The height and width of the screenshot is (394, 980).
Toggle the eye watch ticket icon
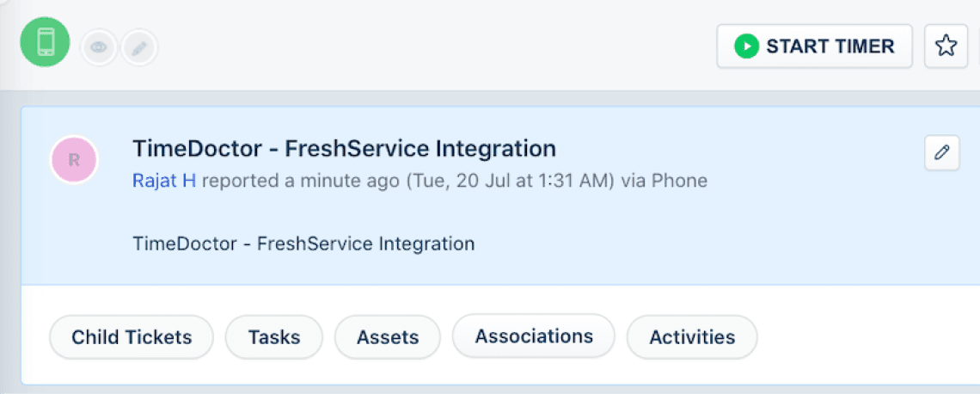99,48
